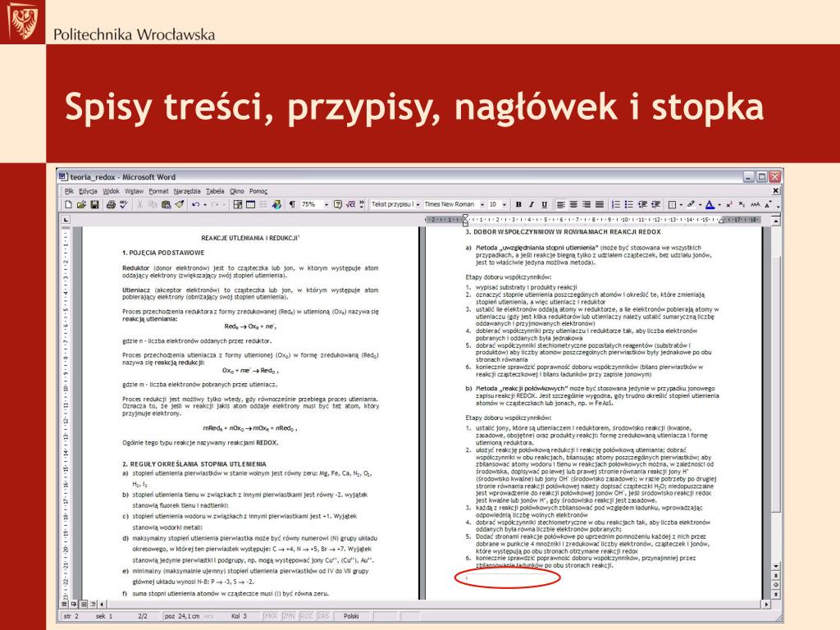Open the Narzędzia menu
The width and height of the screenshot is (840, 630).
[187, 190]
